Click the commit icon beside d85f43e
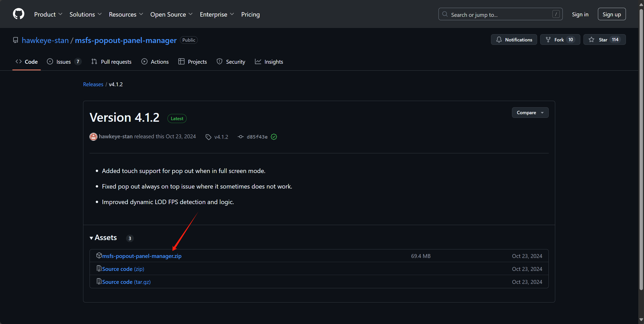 tap(241, 137)
